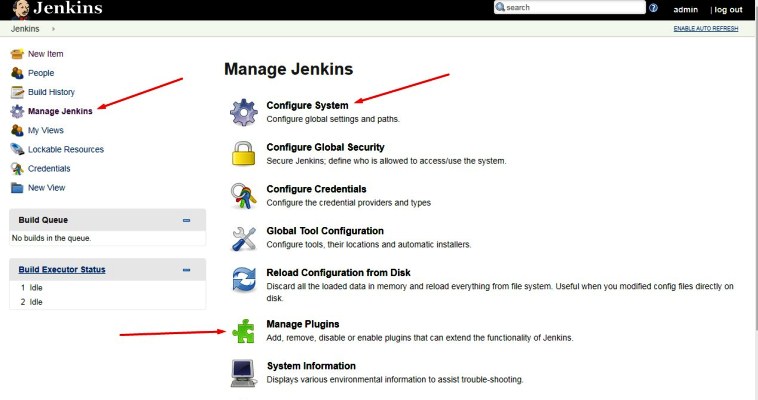Open the admin user link
758x400 pixels.
pos(686,9)
